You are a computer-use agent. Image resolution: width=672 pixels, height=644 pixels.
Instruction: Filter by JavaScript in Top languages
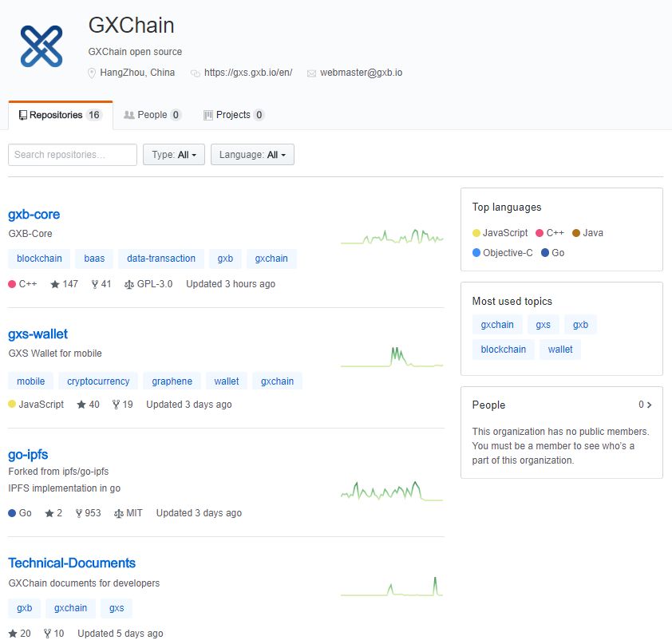pyautogui.click(x=500, y=233)
